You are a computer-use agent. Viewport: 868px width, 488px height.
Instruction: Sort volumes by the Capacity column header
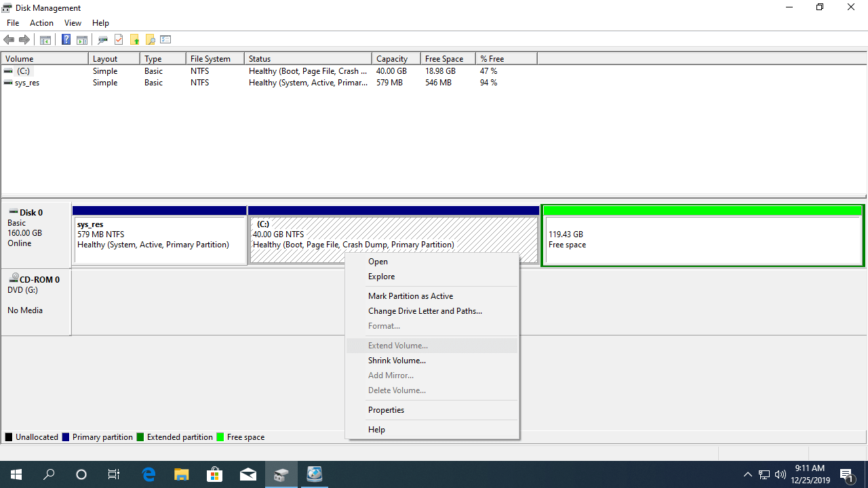pos(392,59)
